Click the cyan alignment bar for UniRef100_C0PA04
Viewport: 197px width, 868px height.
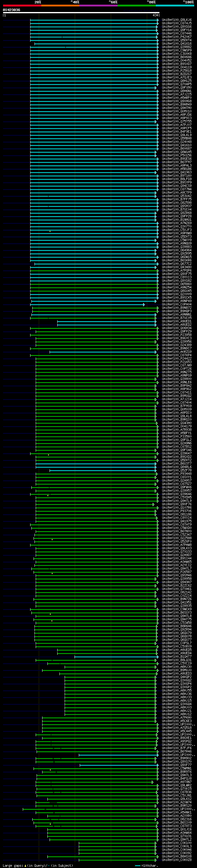87,305
